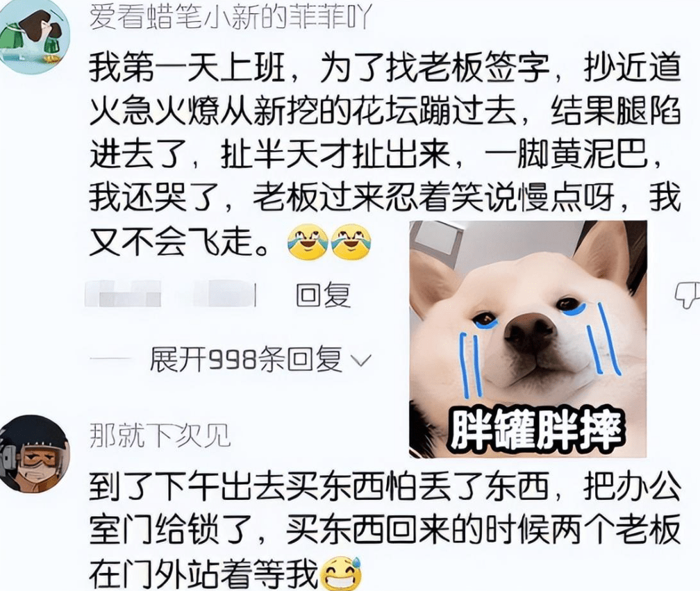Viewport: 700px width, 591px height.
Task: Tap the thumbs-down dislike icon
Action: click(687, 294)
